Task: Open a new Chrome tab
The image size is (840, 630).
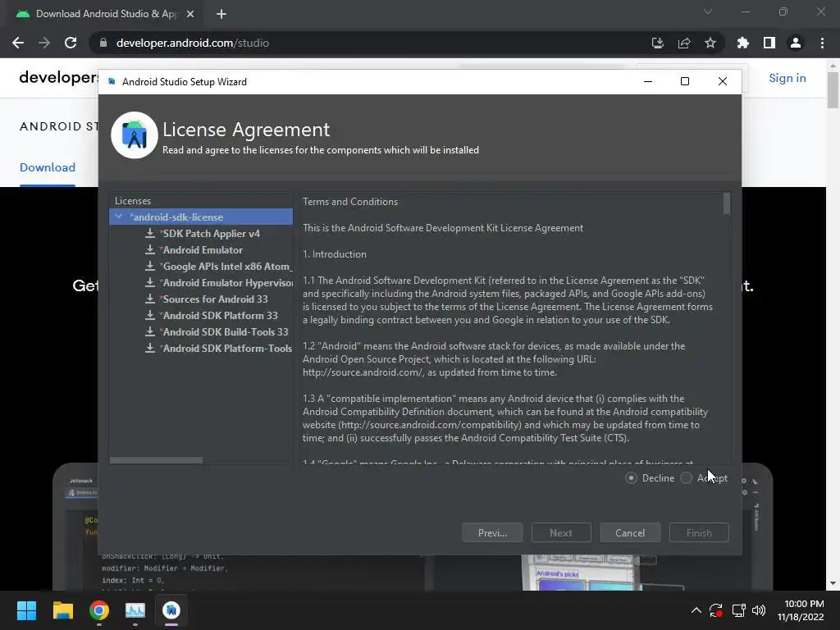Action: tap(221, 14)
